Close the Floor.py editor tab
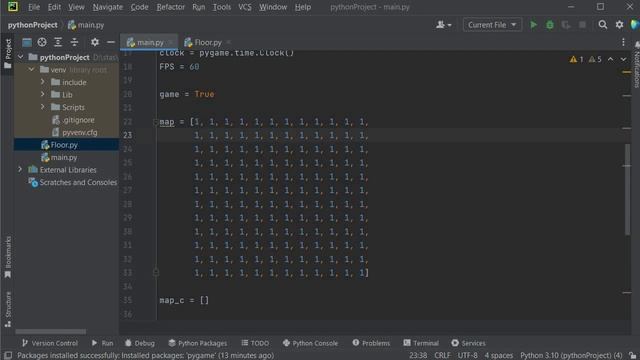The width and height of the screenshot is (640, 360). pos(229,42)
